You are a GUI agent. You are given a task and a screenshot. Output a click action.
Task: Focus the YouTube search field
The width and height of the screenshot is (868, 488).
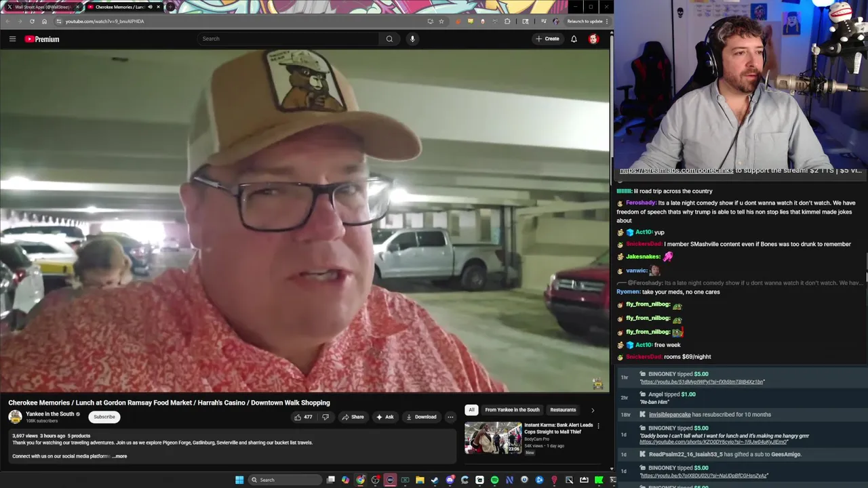click(288, 39)
